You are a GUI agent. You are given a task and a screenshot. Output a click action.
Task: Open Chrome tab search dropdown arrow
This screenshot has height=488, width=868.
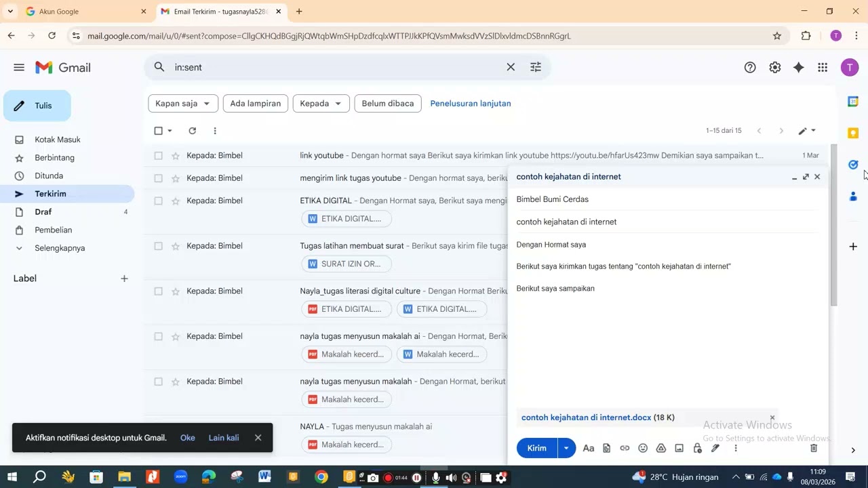[x=10, y=12]
